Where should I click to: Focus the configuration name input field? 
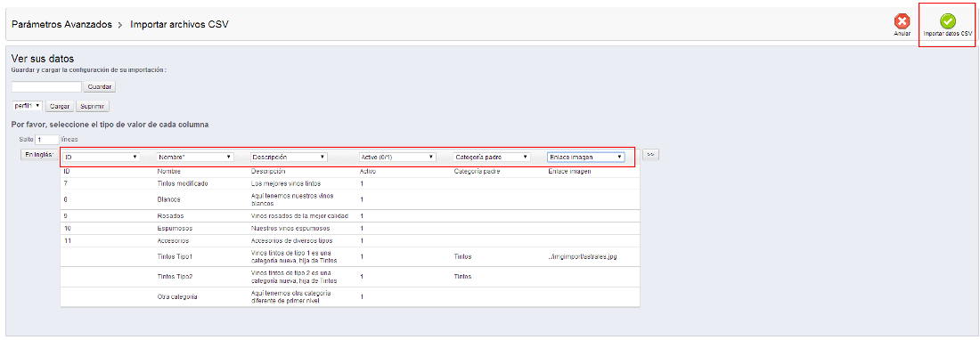(x=47, y=86)
